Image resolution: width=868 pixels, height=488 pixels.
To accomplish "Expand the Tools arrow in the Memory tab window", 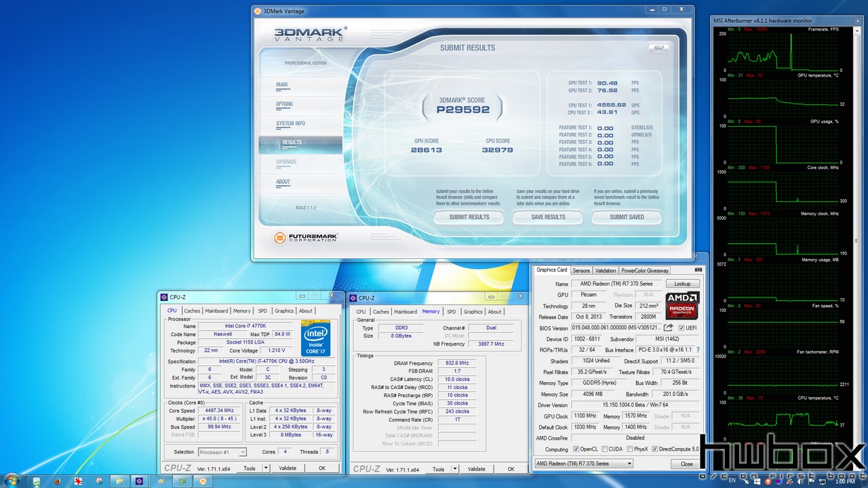I will pos(454,469).
